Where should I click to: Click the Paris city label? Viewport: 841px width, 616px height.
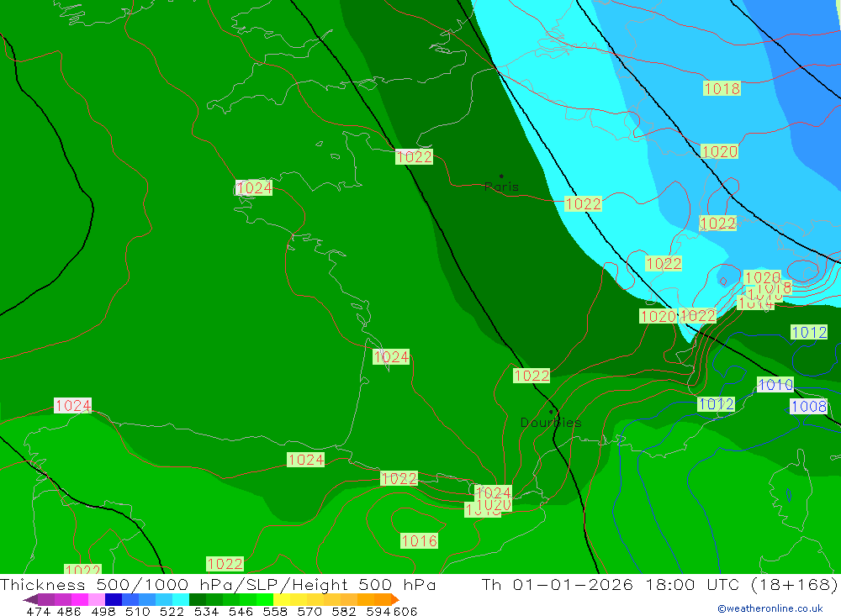click(501, 187)
